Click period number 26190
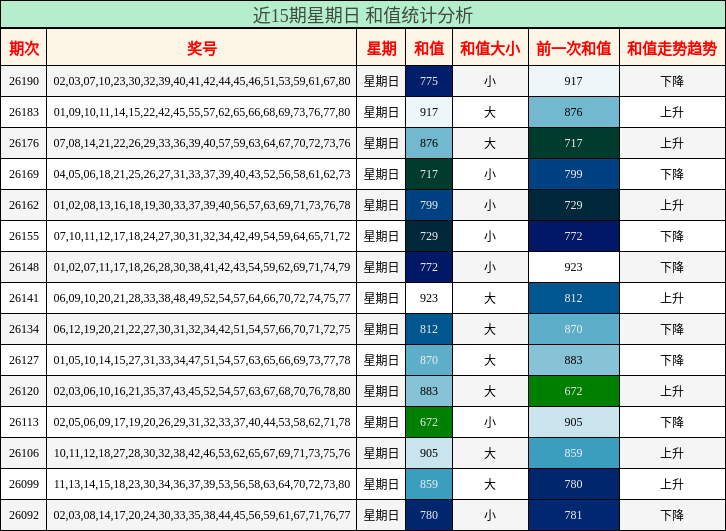The height and width of the screenshot is (531, 726). 24,81
